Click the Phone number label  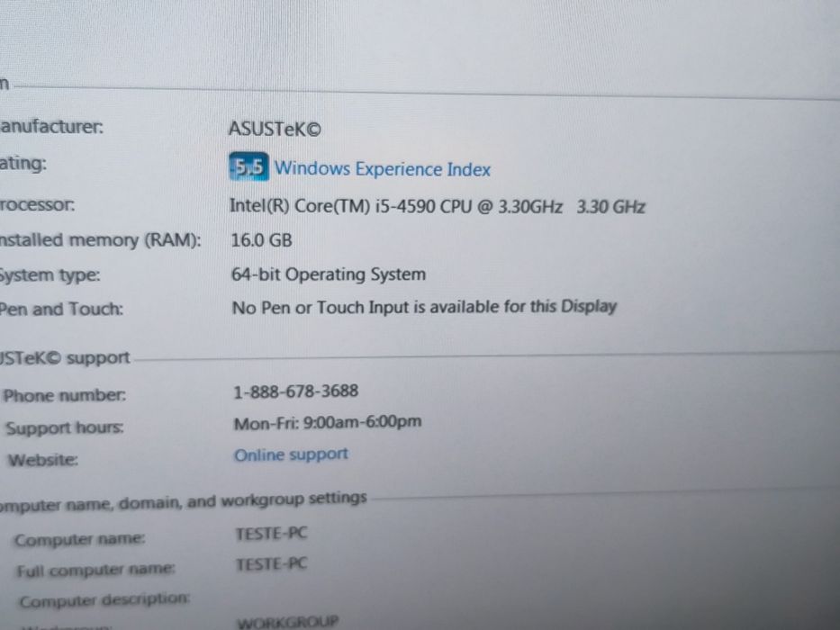pos(65,396)
